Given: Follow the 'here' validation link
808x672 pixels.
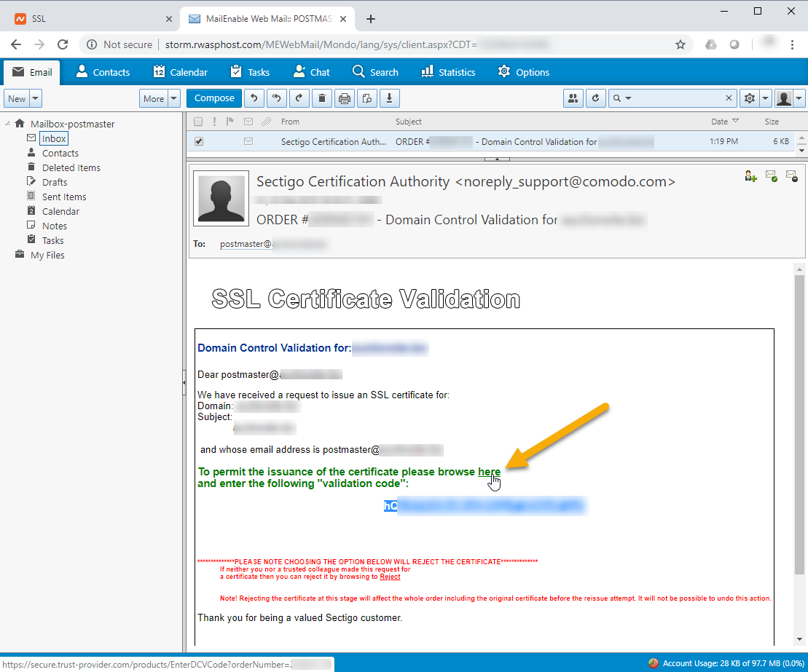Looking at the screenshot, I should (x=489, y=472).
